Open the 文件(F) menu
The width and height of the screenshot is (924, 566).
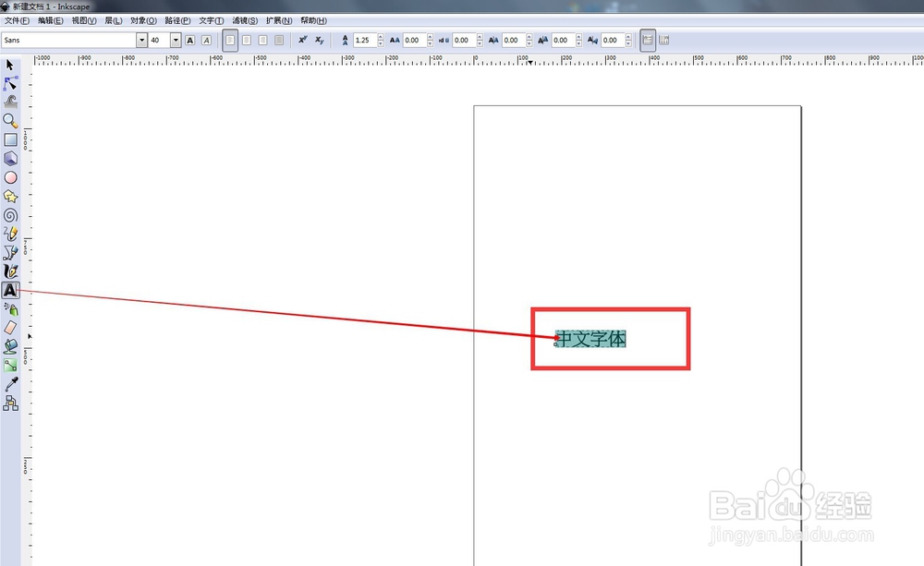click(17, 20)
